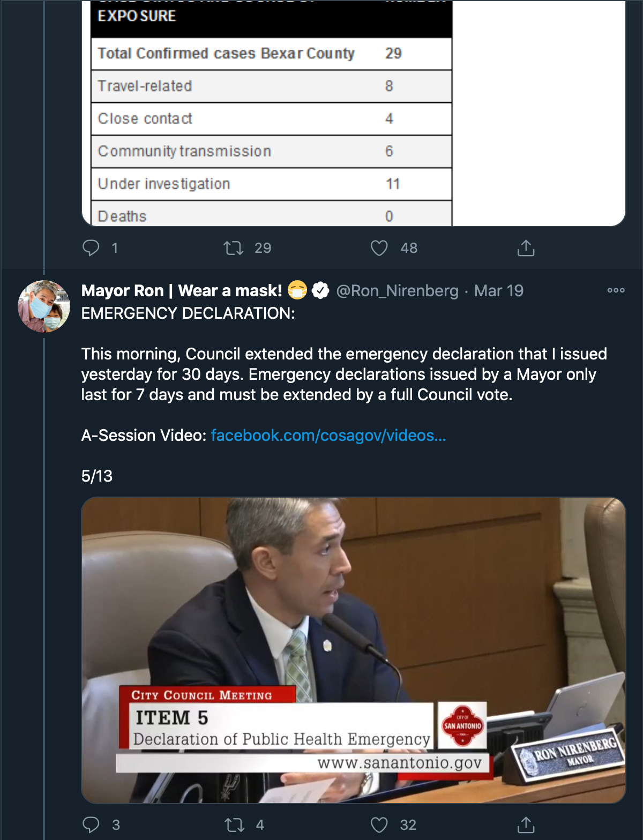Reply to the Emergency Declaration tweet
Viewport: 643px width, 840px height.
91,824
